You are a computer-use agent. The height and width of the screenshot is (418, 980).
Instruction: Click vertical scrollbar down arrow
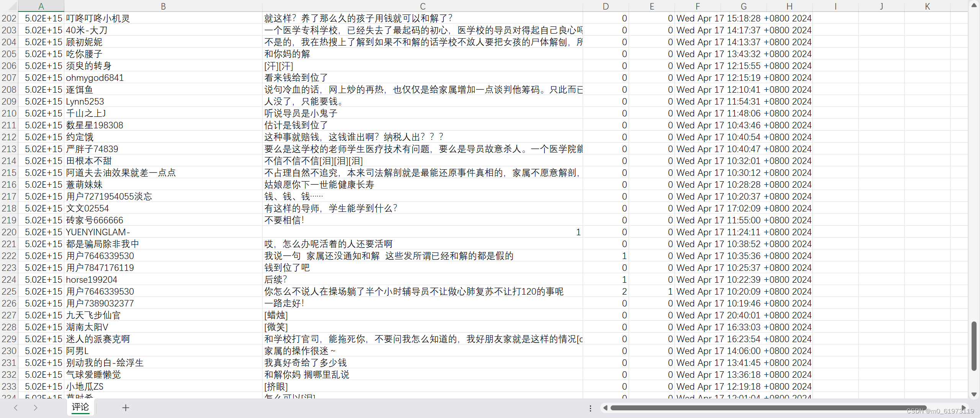click(x=974, y=394)
